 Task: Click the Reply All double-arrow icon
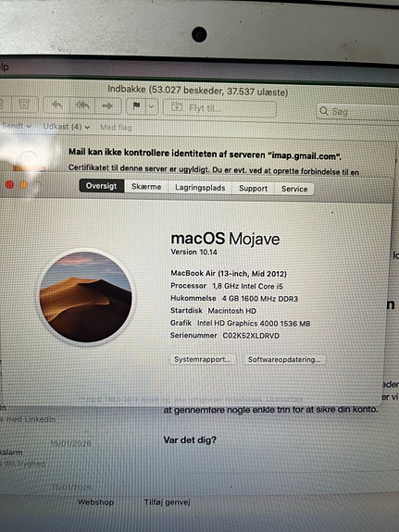pos(82,105)
